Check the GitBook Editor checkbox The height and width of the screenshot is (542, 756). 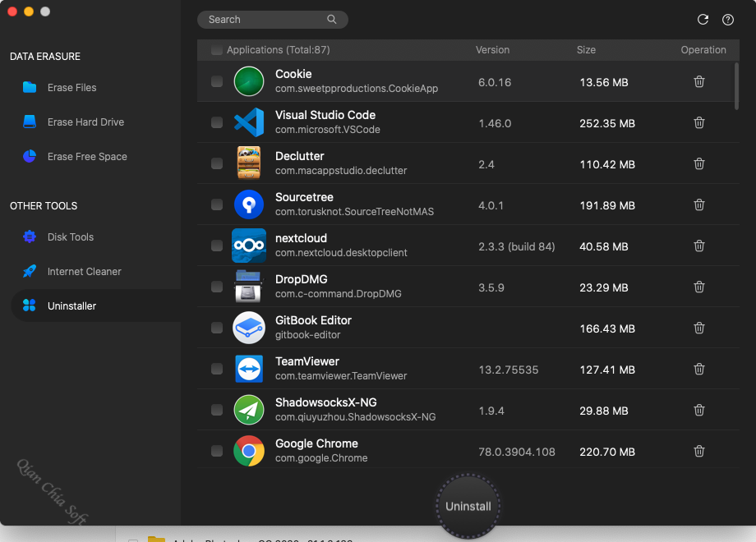[217, 328]
